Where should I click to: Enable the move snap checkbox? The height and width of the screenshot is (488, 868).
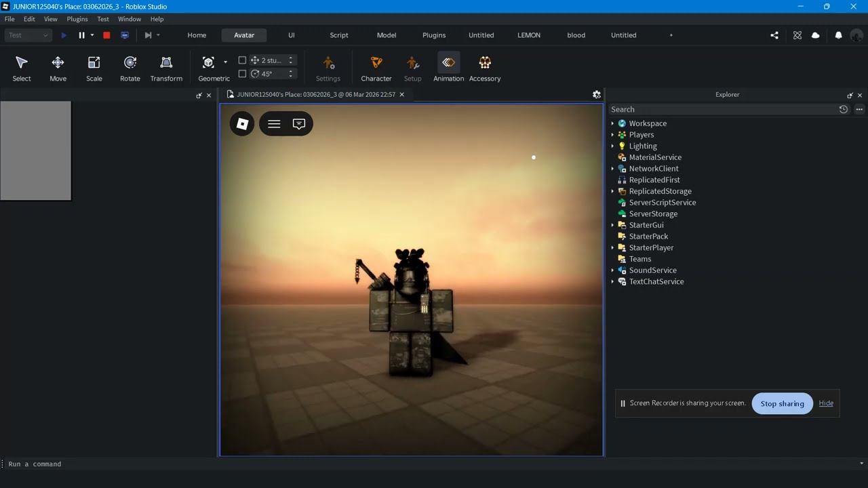[x=242, y=60]
